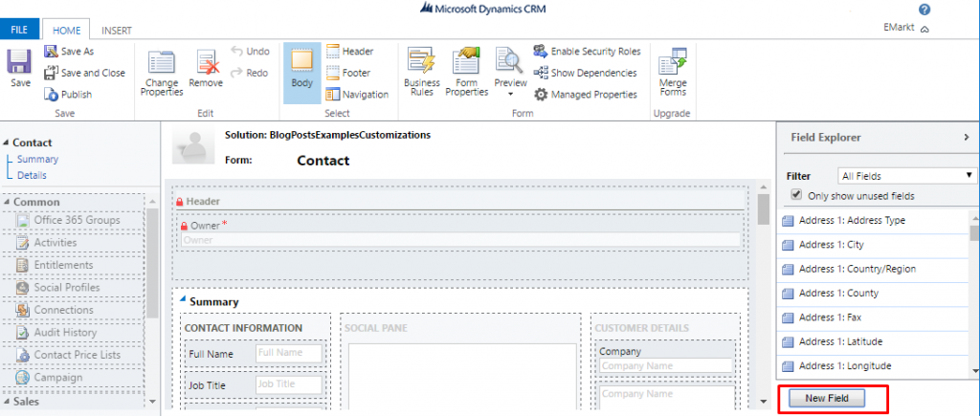Go to Details in Contact tree
The image size is (980, 416).
point(32,175)
